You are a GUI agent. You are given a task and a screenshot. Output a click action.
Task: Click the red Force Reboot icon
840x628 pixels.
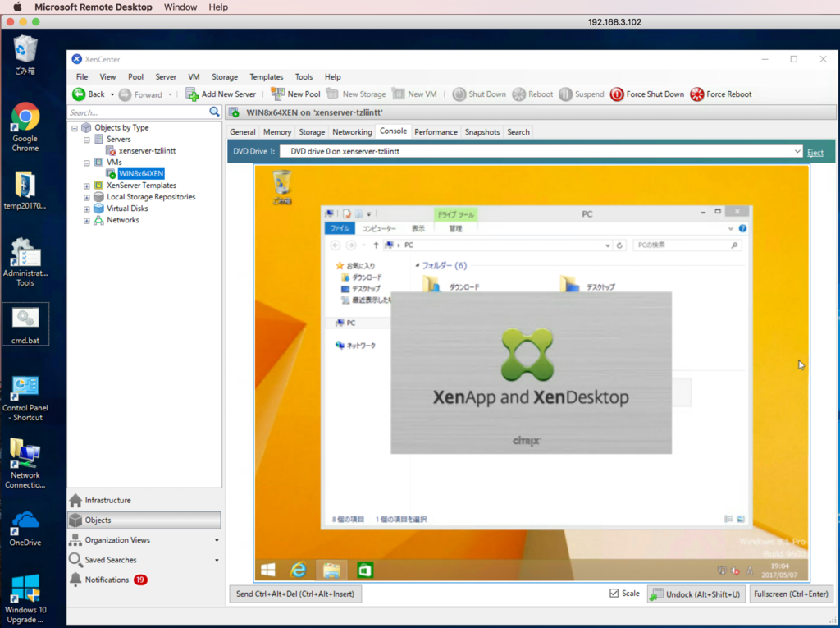[697, 94]
